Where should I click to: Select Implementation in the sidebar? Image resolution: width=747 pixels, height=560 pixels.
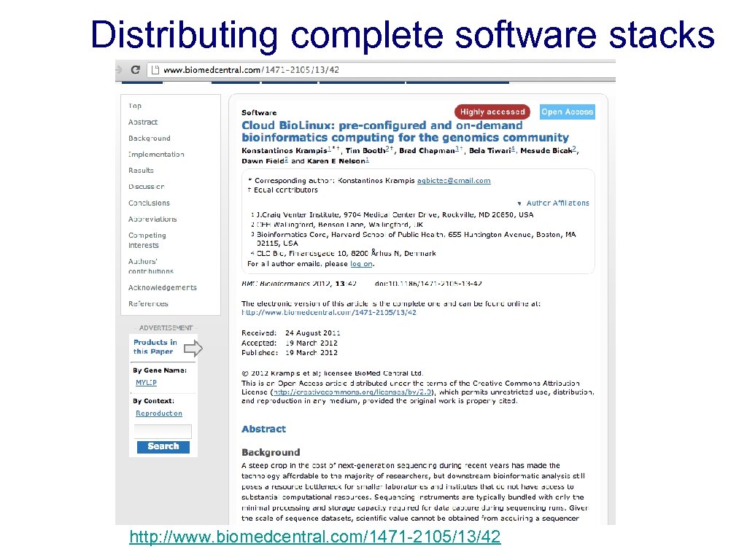point(156,155)
